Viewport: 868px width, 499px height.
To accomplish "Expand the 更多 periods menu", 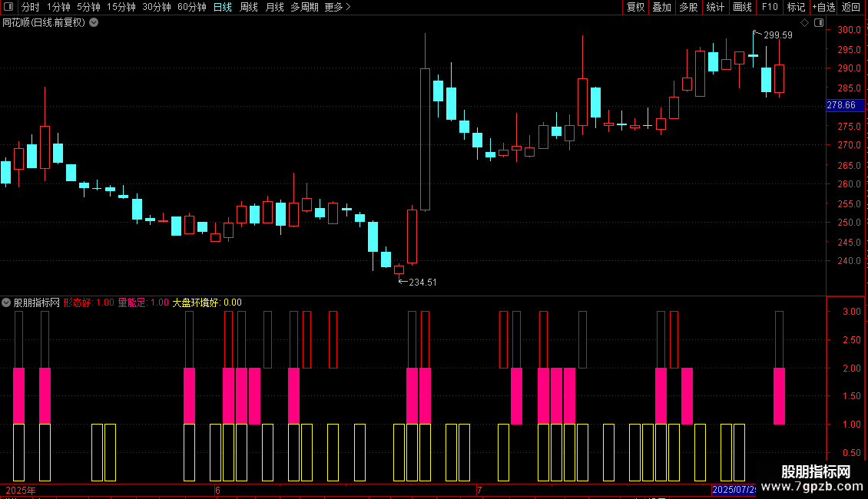I will pos(337,7).
